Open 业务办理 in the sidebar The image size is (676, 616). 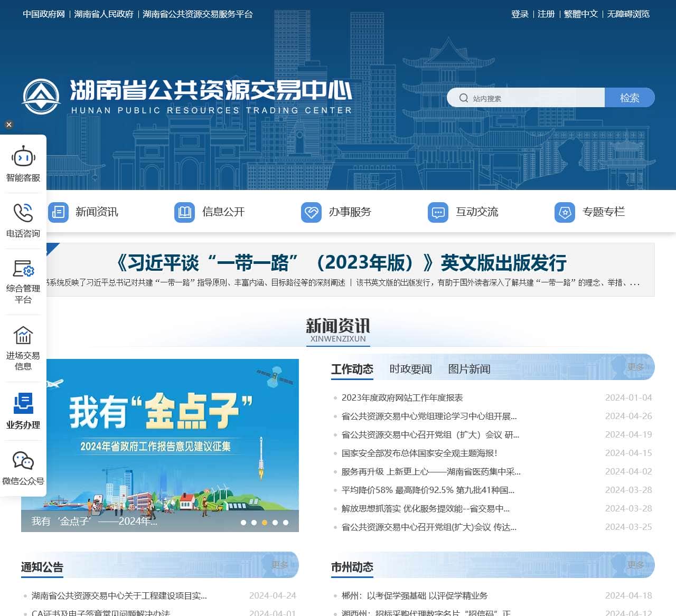(x=23, y=404)
